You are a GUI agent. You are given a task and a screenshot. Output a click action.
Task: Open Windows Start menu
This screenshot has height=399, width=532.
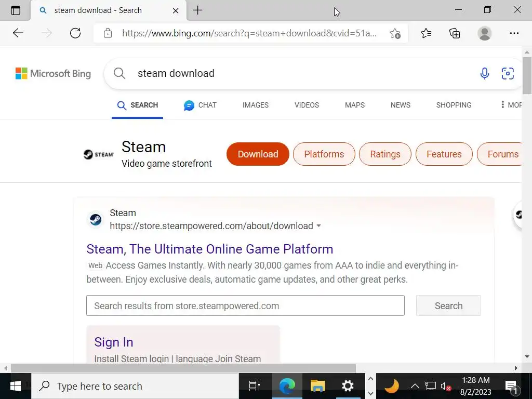tap(16, 386)
